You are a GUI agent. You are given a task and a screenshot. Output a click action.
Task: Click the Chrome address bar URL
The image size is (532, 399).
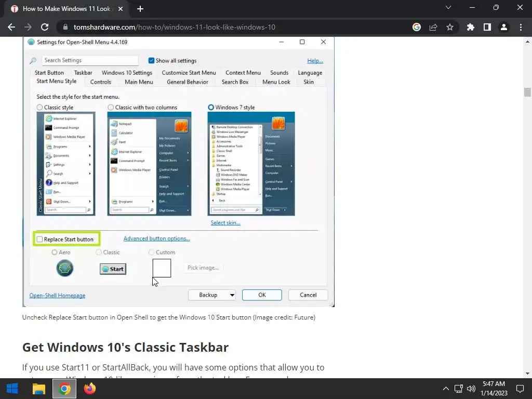click(x=174, y=27)
